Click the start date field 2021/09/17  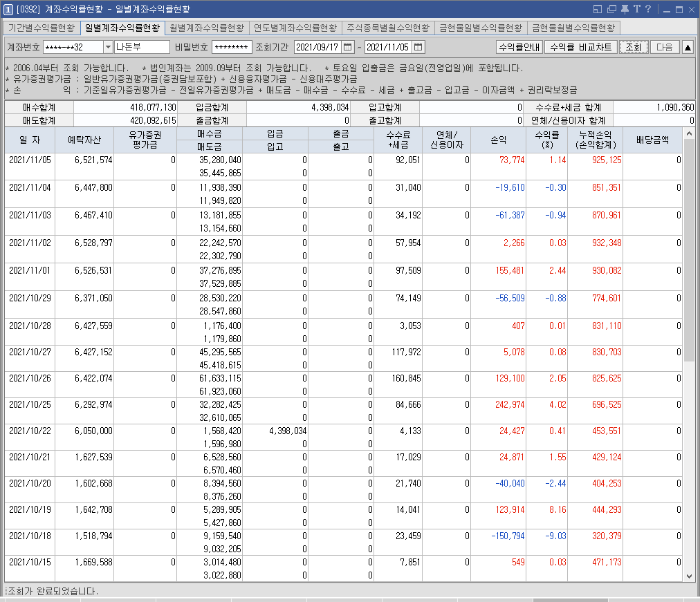click(x=318, y=47)
